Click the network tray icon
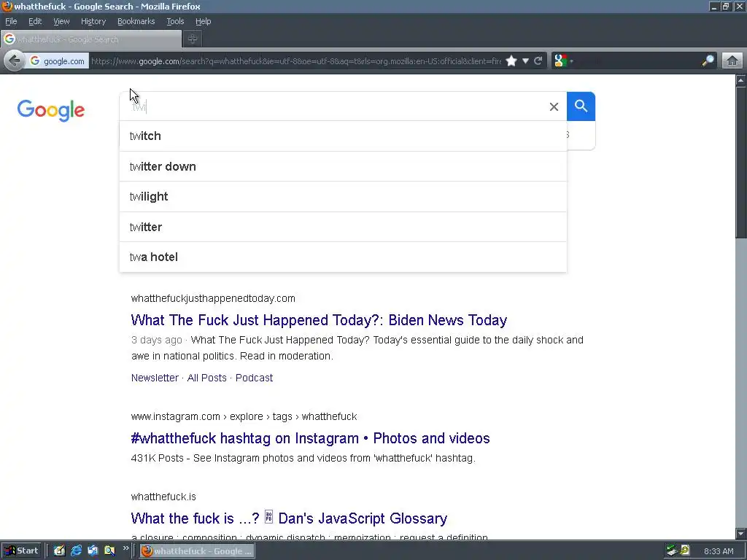This screenshot has width=747, height=560. click(672, 551)
